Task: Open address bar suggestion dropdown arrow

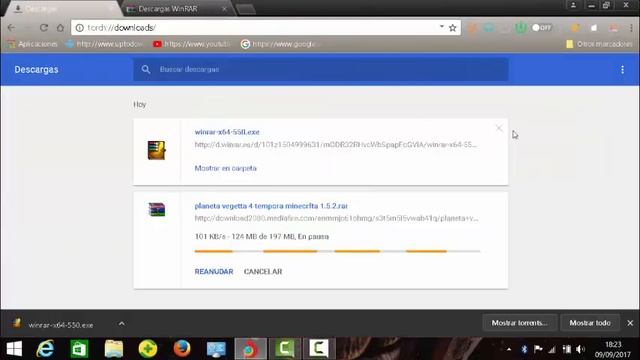Action: [442, 27]
